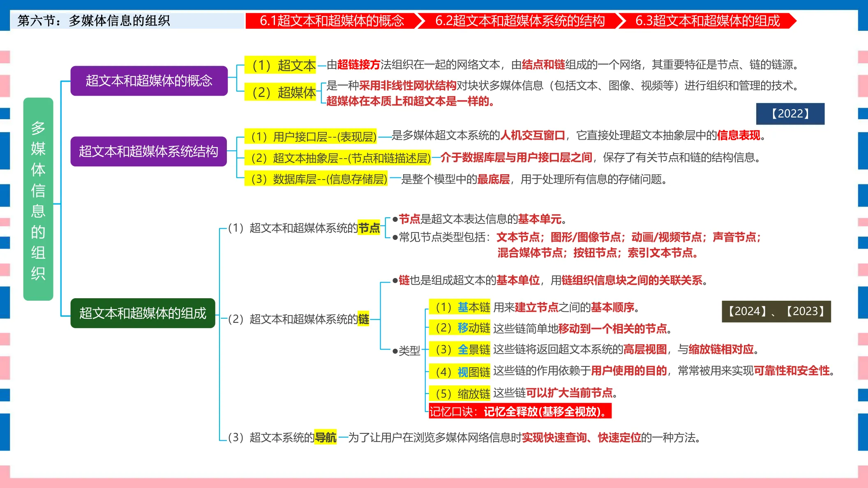
Task: Select the yellow item (4) 视图链
Action: (460, 372)
